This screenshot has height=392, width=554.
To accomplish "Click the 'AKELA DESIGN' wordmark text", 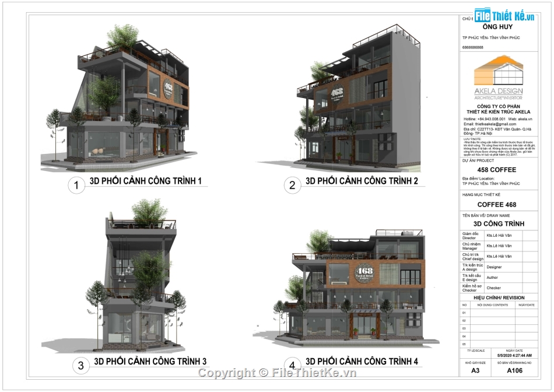I will point(499,91).
